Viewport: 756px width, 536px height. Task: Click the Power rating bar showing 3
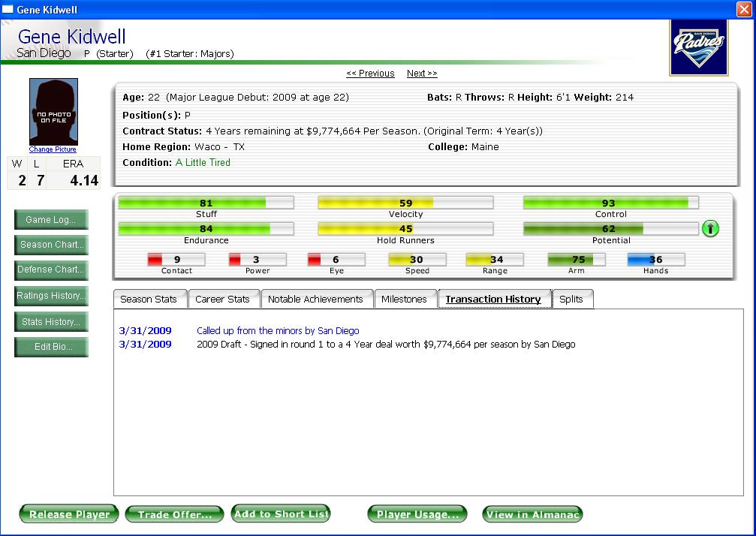[x=258, y=259]
